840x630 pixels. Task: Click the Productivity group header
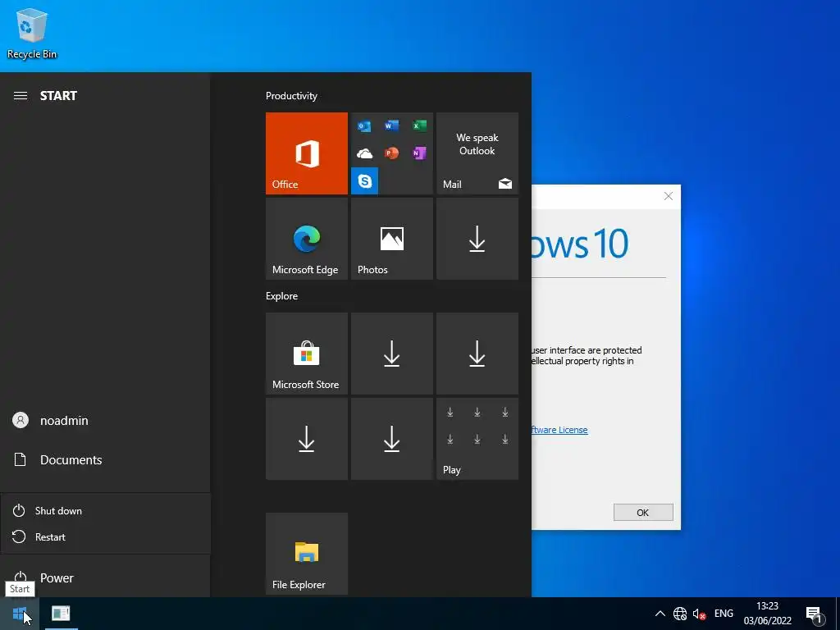291,96
